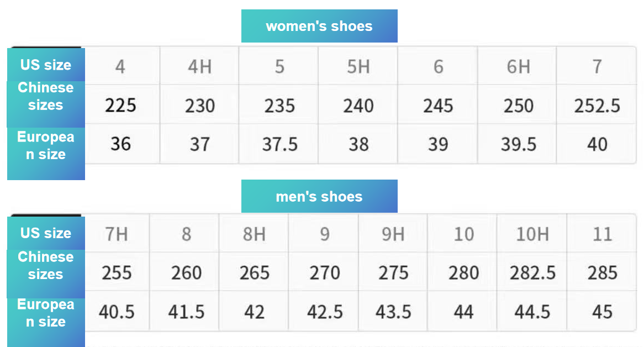
Task: Click the European size label in women's table
Action: pos(46,146)
